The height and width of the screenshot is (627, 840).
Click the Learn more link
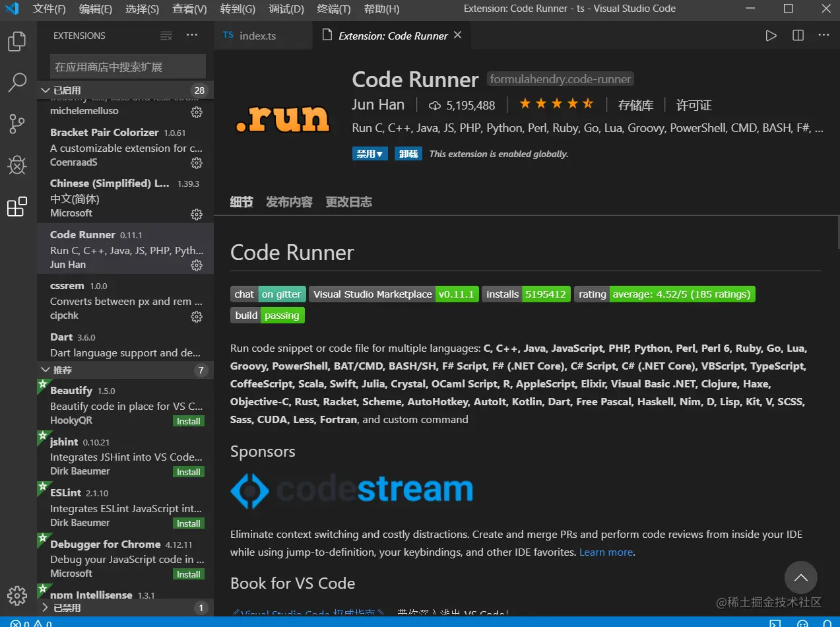(606, 552)
